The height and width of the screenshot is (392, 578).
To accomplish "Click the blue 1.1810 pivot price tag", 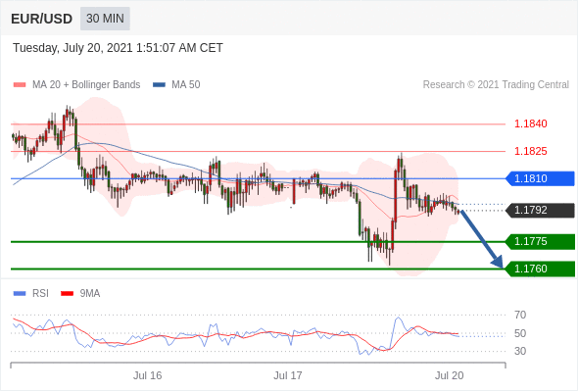I will coord(540,179).
